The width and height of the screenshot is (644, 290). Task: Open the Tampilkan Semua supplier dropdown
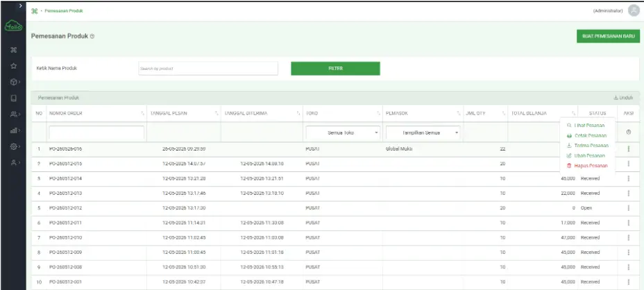[x=423, y=133]
